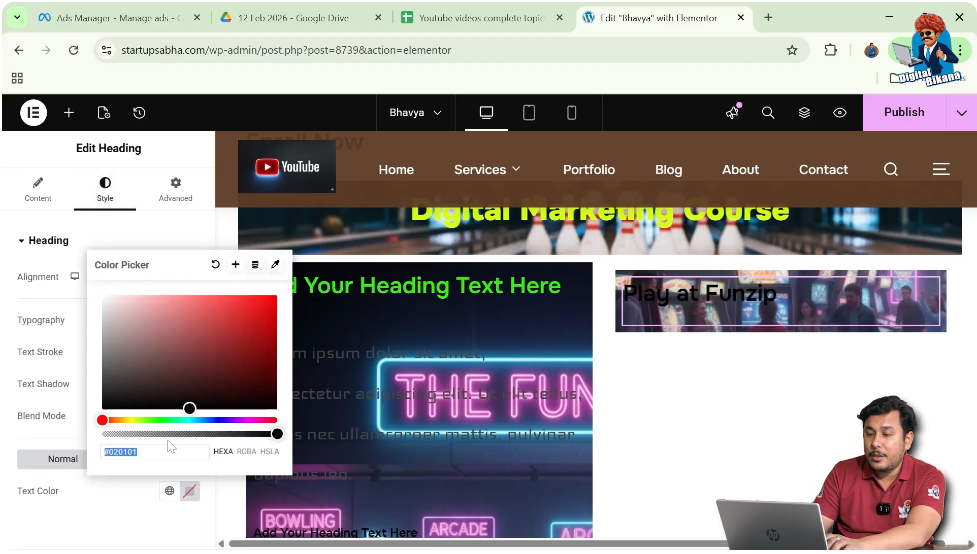Reset color with the undo icon

(216, 264)
